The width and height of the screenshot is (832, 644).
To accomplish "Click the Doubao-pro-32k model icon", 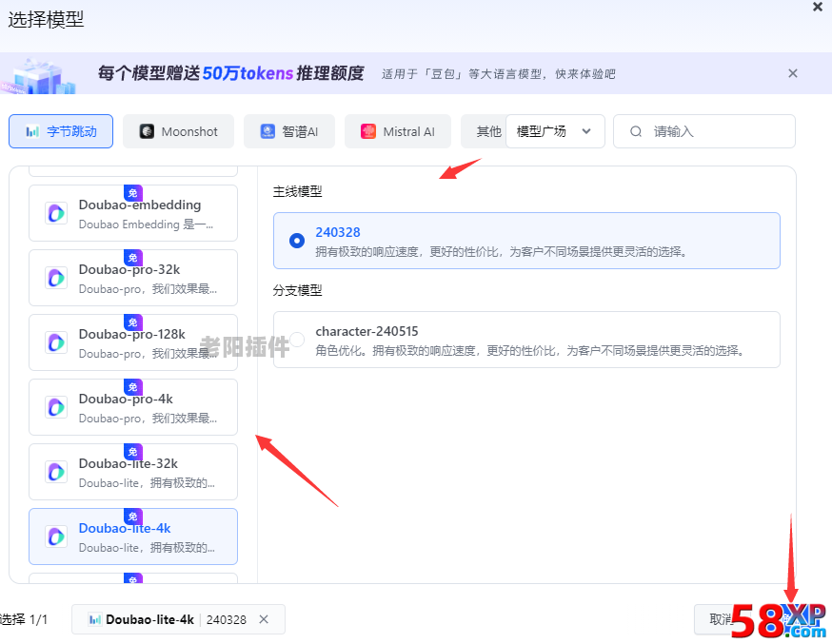I will pyautogui.click(x=56, y=278).
